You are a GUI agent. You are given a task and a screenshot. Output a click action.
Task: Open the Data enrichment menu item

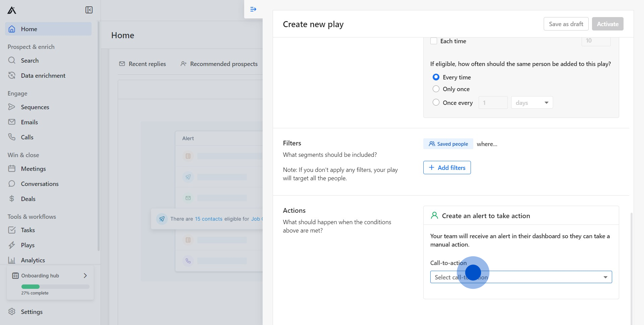[48, 75]
